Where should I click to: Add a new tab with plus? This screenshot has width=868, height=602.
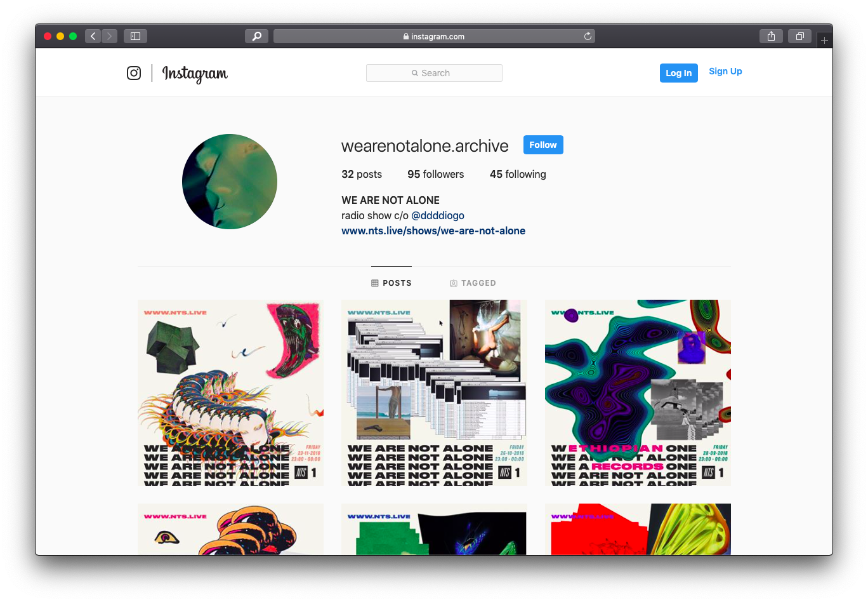[824, 40]
